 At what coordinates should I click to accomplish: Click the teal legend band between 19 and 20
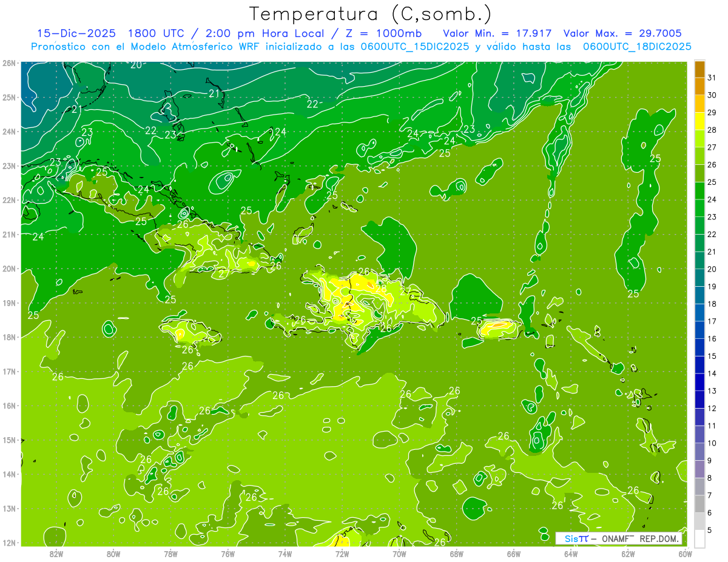699,278
